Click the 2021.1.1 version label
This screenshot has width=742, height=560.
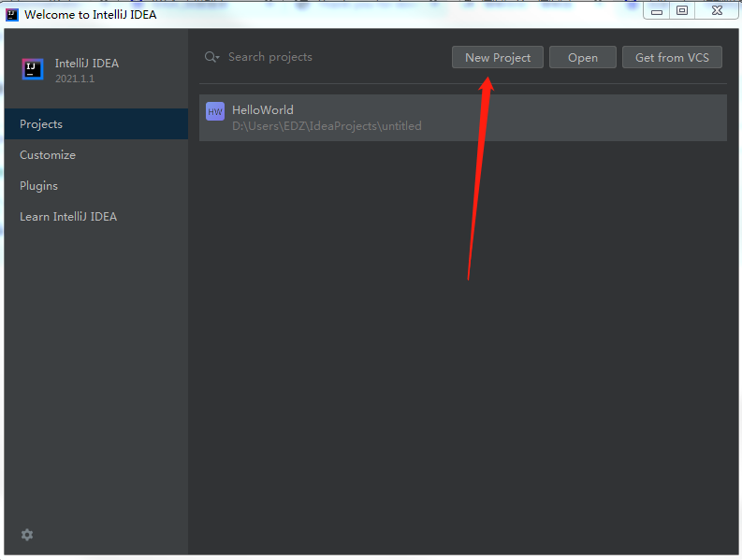tap(75, 79)
